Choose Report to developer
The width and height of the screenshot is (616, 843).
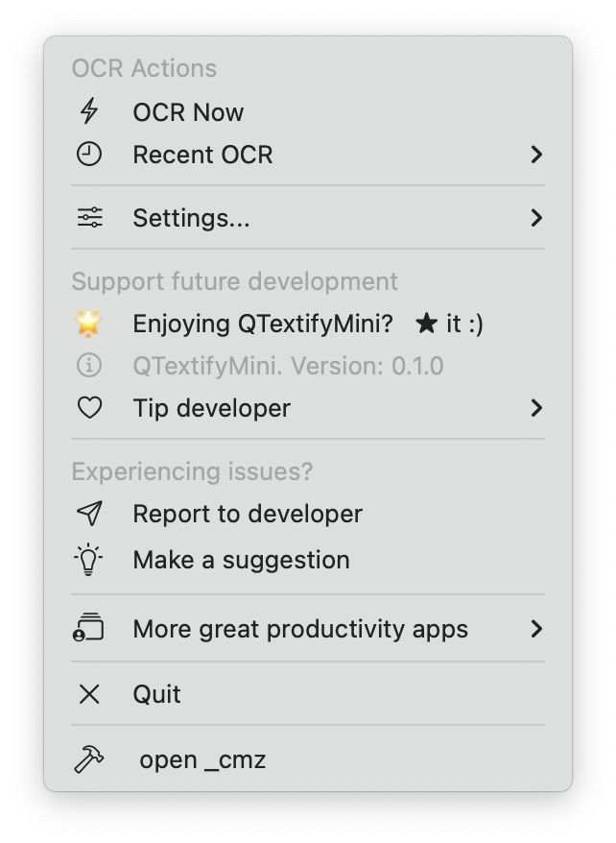(x=248, y=514)
